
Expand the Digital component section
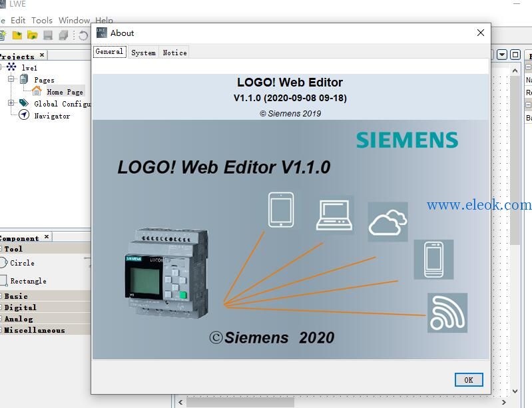coord(1,307)
